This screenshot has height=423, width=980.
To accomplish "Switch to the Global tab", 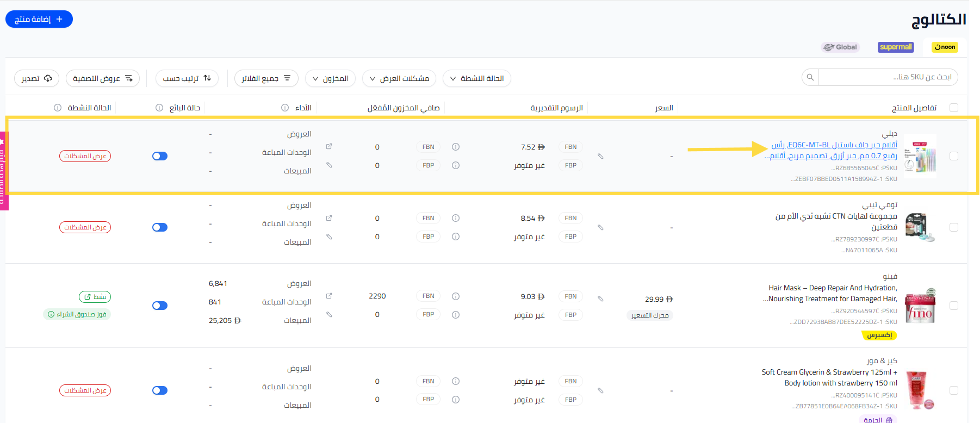I will pyautogui.click(x=840, y=47).
